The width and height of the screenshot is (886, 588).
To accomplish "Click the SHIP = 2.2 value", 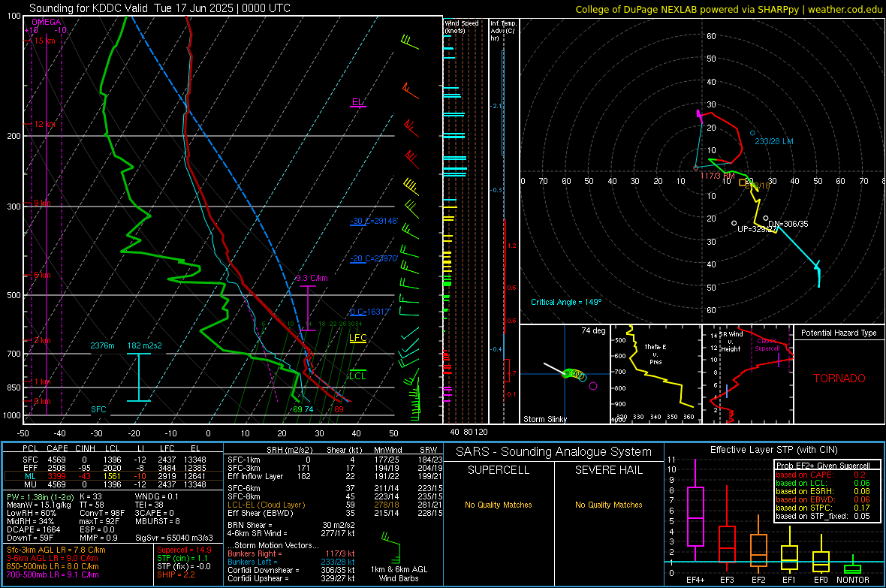I will click(176, 574).
